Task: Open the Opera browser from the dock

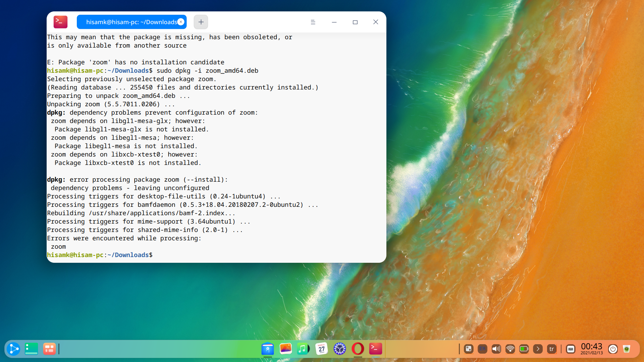Action: coord(358,349)
